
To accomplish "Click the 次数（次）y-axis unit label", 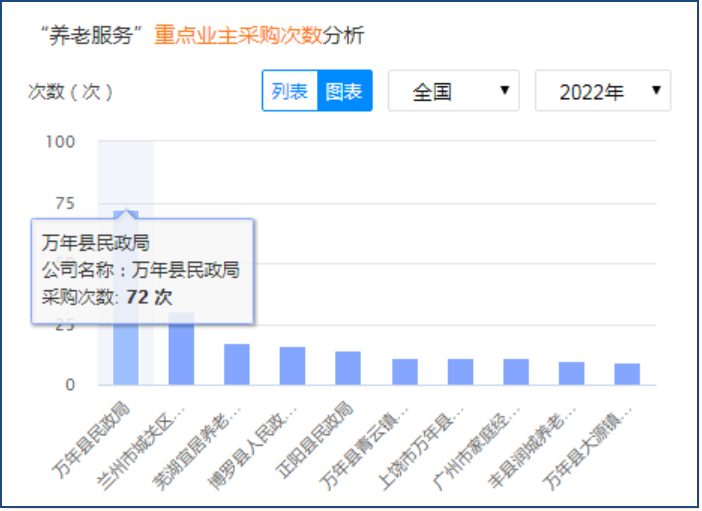I will click(71, 92).
